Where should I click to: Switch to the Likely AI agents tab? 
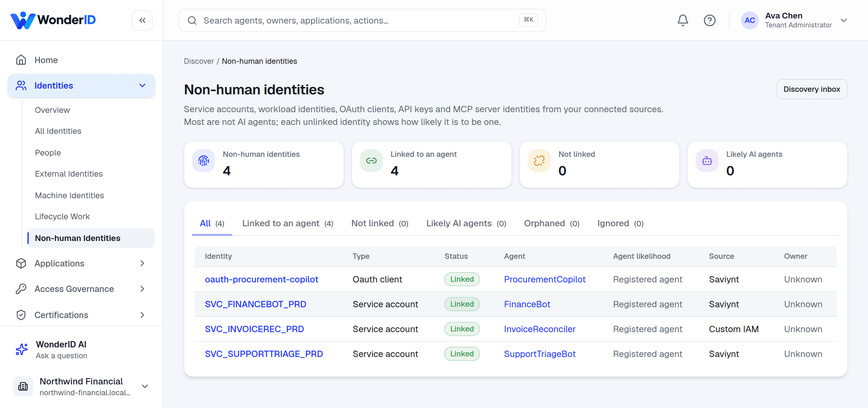pos(466,223)
